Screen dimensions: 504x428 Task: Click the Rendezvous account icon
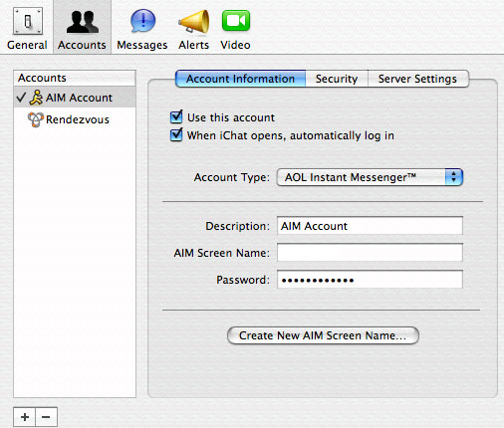click(x=35, y=119)
